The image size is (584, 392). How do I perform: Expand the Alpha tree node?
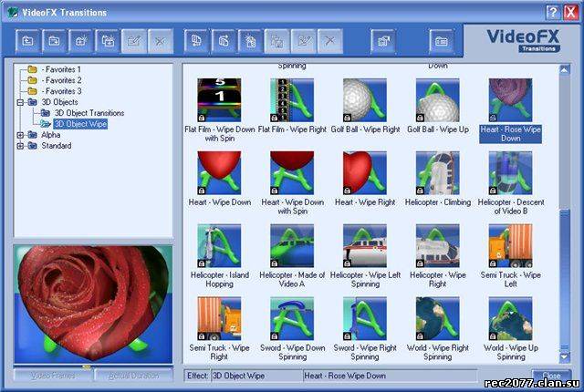point(20,135)
